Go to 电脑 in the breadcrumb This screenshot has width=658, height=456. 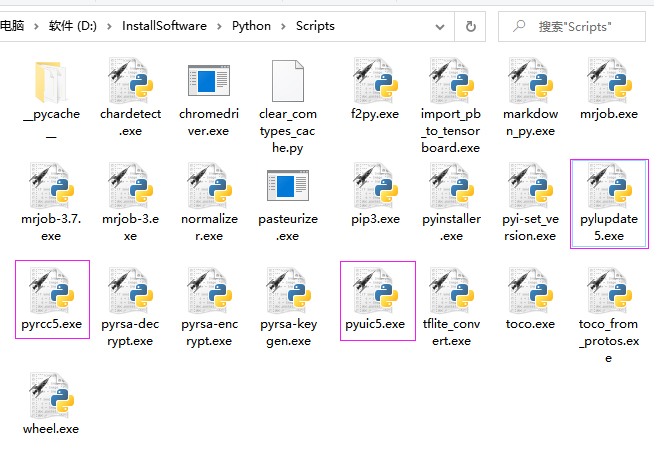pos(12,26)
